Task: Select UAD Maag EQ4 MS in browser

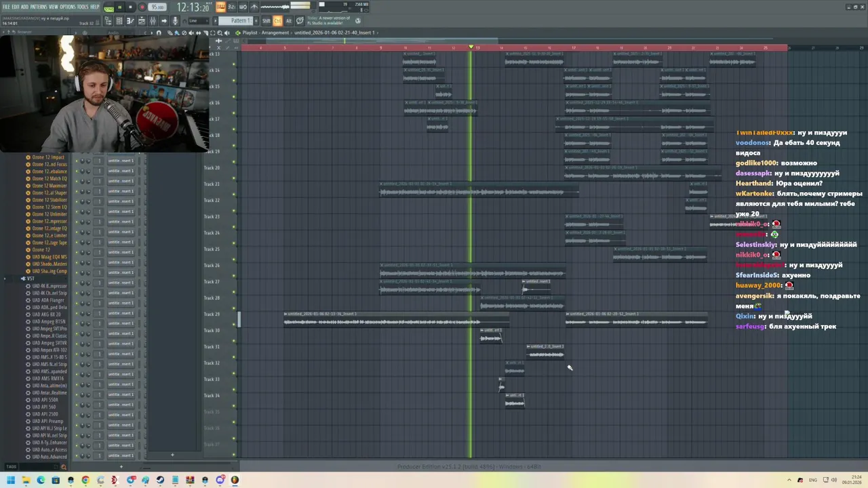Action: (x=50, y=257)
